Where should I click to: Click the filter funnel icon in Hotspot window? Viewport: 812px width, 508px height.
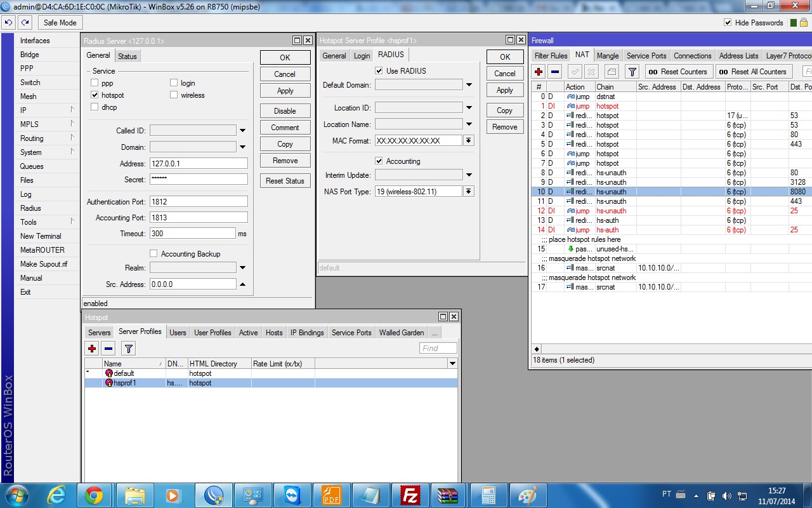click(129, 349)
